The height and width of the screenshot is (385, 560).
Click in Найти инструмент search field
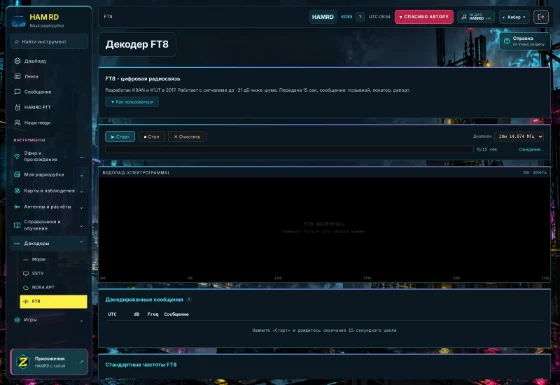[x=49, y=42]
